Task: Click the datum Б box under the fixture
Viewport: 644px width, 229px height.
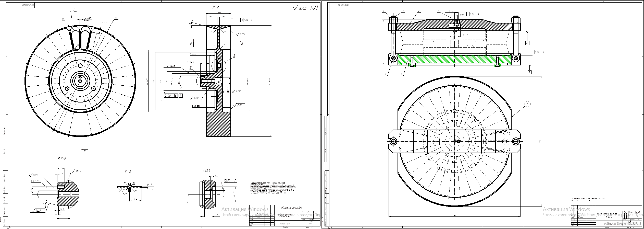Action: point(529,73)
